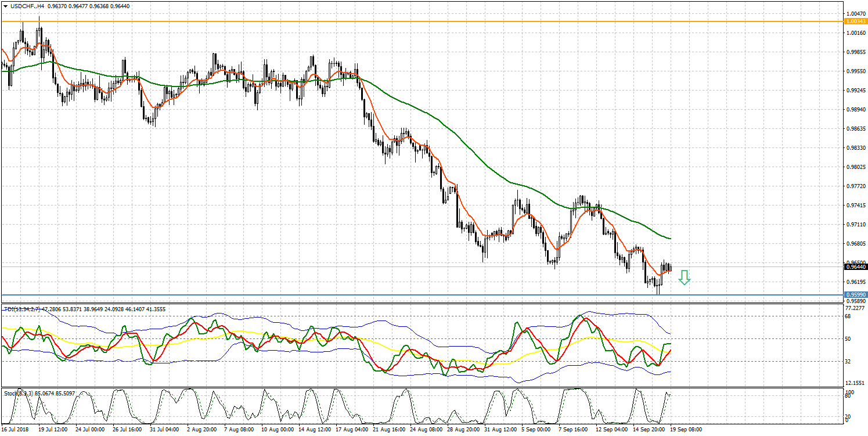Click the 0.97720 price scale label
Image resolution: width=868 pixels, height=436 pixels.
coord(855,186)
